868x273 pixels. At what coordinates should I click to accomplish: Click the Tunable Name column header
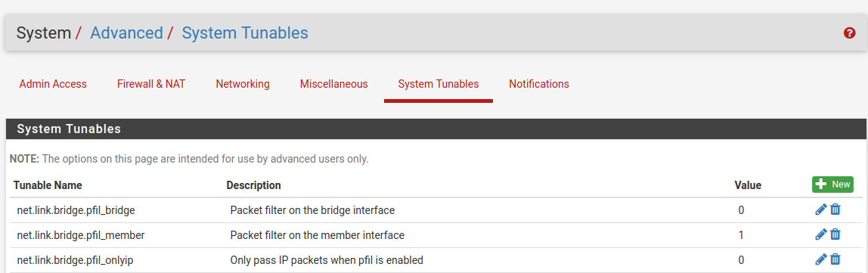tap(48, 185)
